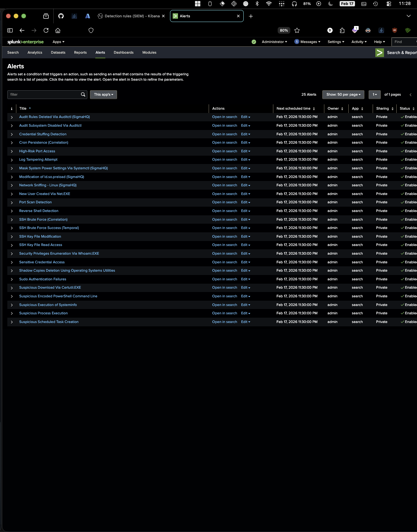This screenshot has width=417, height=532.
Task: Switch to the Dashboards nav tab
Action: (x=124, y=53)
